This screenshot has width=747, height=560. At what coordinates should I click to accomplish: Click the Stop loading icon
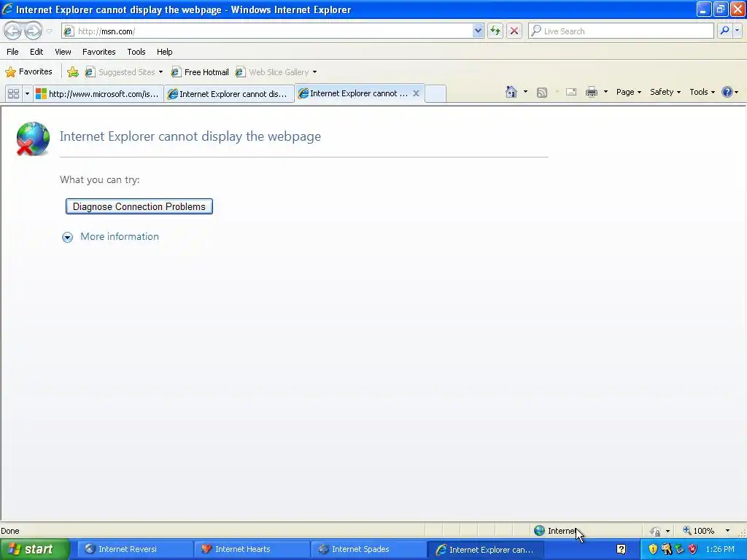point(514,31)
